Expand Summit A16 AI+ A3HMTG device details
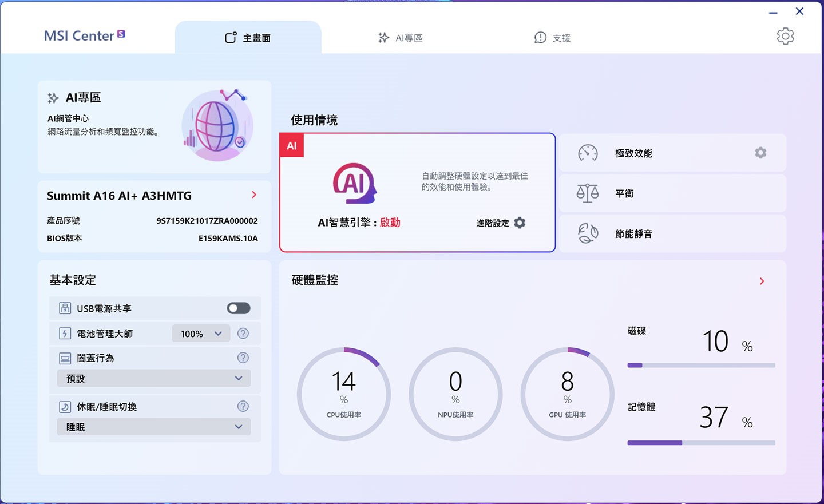The image size is (824, 504). click(x=254, y=195)
